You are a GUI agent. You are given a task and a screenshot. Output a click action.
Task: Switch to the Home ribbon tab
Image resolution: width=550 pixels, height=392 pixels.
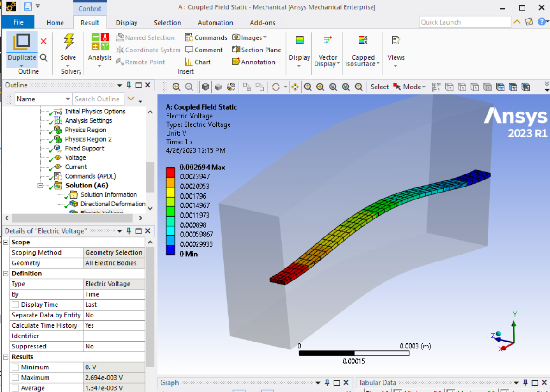[55, 23]
